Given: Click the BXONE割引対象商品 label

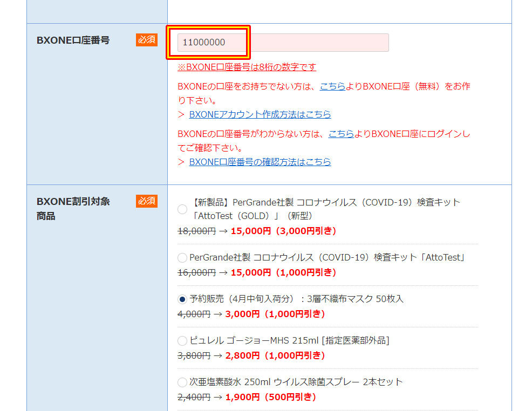Looking at the screenshot, I should [x=73, y=209].
